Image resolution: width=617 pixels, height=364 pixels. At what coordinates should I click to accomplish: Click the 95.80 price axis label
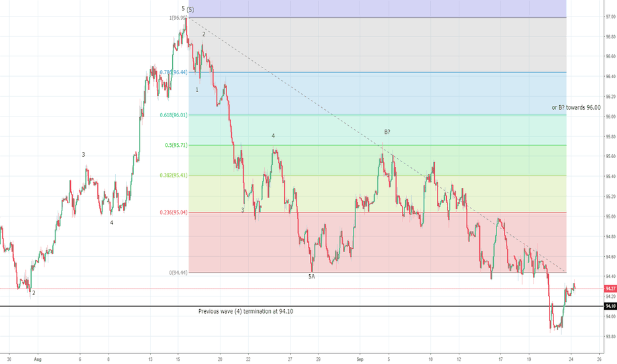coord(610,136)
